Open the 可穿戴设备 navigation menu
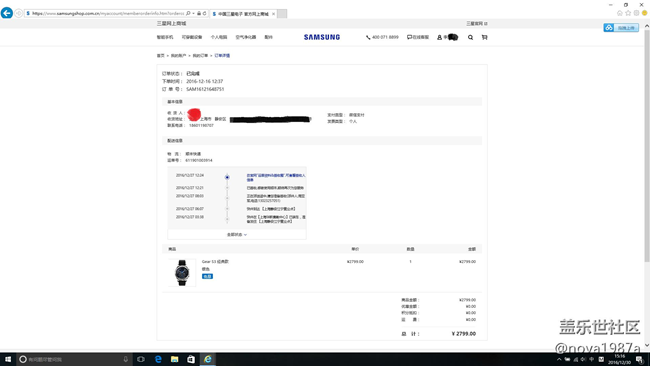This screenshot has width=650, height=366. coord(192,37)
